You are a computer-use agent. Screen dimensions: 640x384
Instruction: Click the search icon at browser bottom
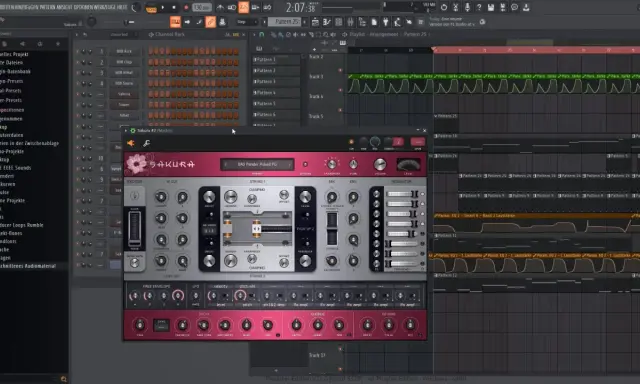(x=63, y=379)
